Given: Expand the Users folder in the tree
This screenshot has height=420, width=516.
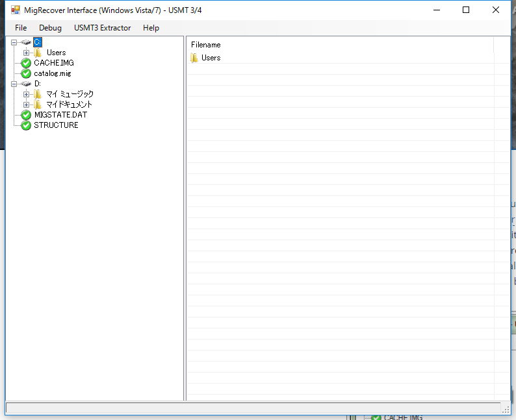Looking at the screenshot, I should (27, 53).
